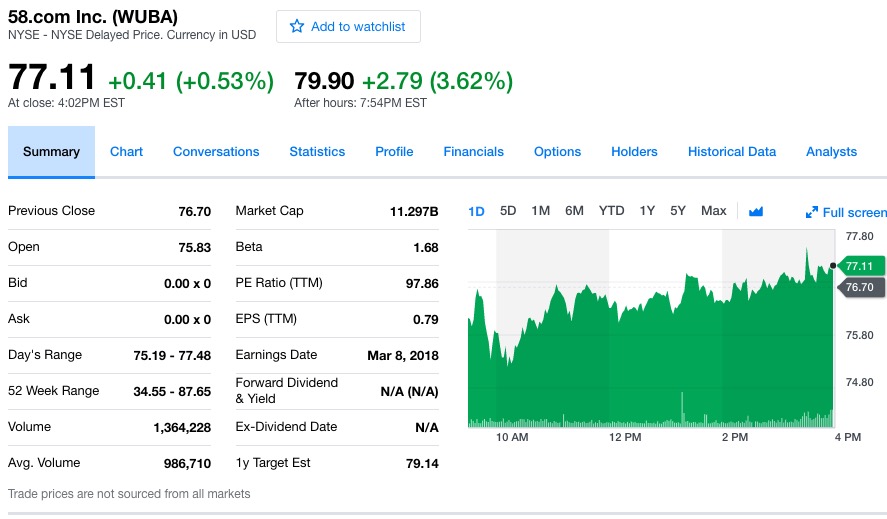Screen dimensions: 887x519
Task: Switch to the Profile tab
Action: 394,152
